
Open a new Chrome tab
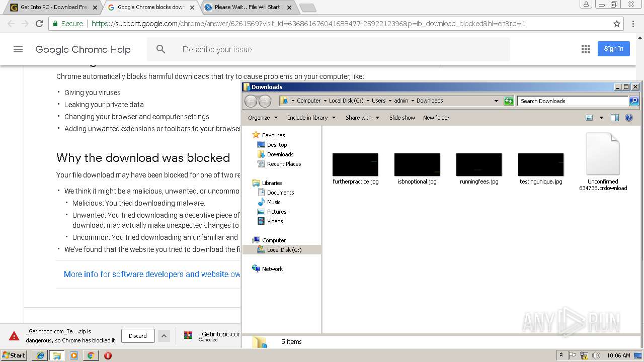307,8
